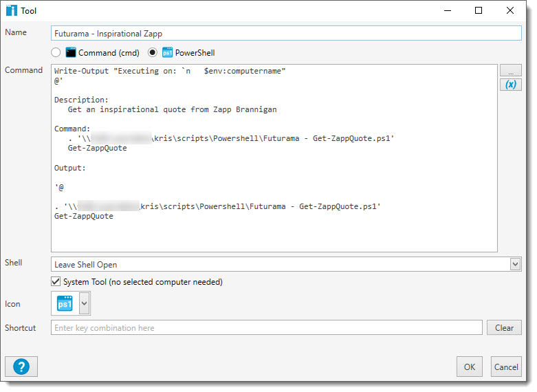This screenshot has width=537, height=392.
Task: Expand the Shell dropdown arrow
Action: tap(515, 264)
